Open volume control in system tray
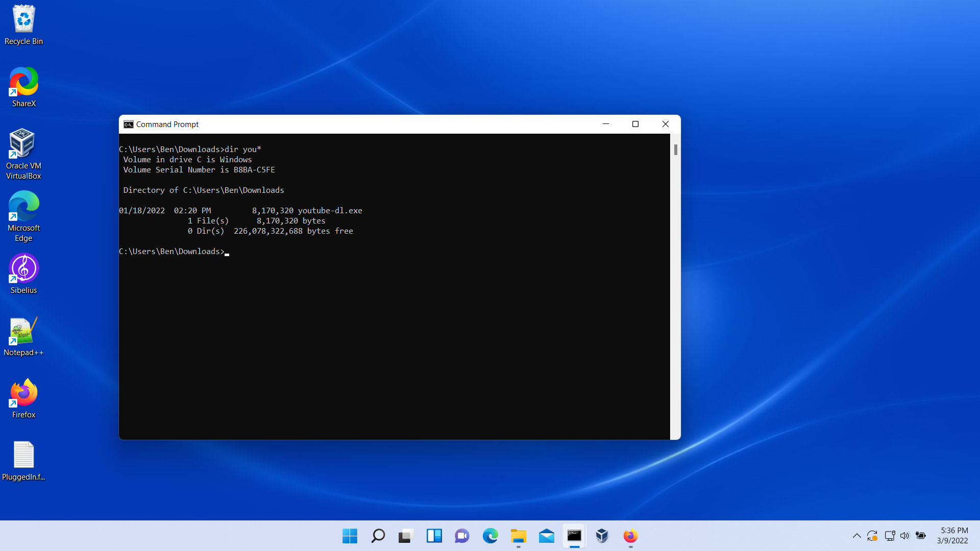980x551 pixels. (x=905, y=536)
